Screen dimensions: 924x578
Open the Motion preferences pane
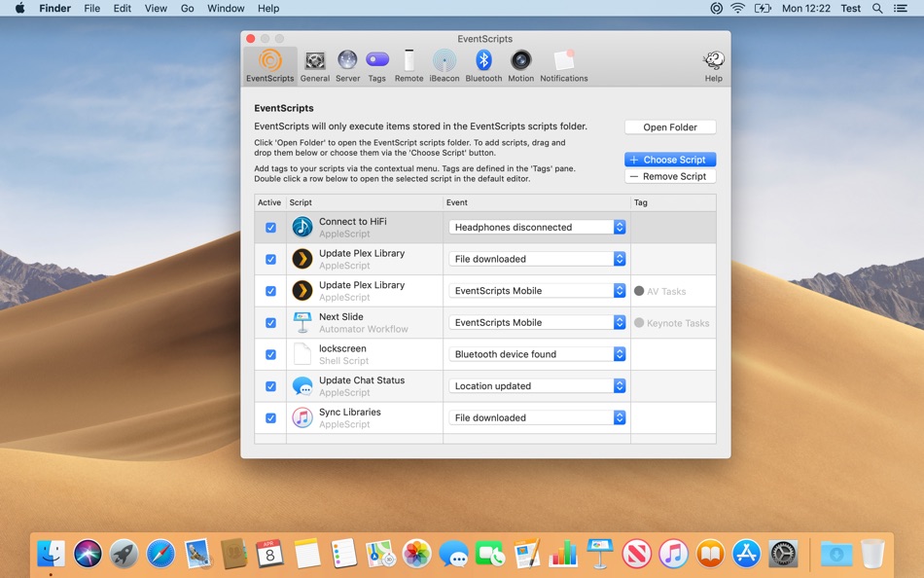[x=521, y=65]
